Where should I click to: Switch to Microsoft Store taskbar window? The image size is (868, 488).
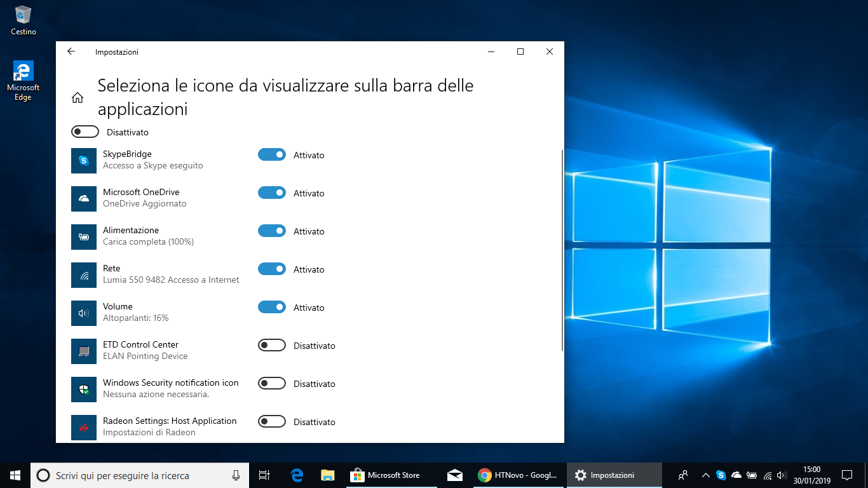click(392, 475)
